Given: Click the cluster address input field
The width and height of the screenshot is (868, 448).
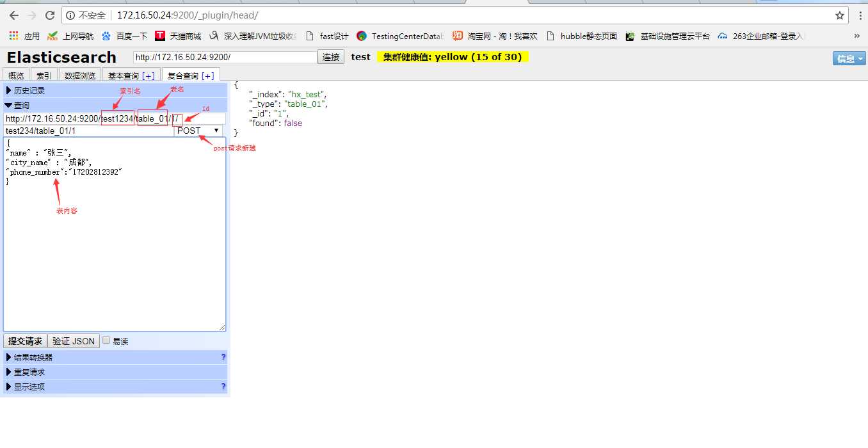Looking at the screenshot, I should coord(225,57).
